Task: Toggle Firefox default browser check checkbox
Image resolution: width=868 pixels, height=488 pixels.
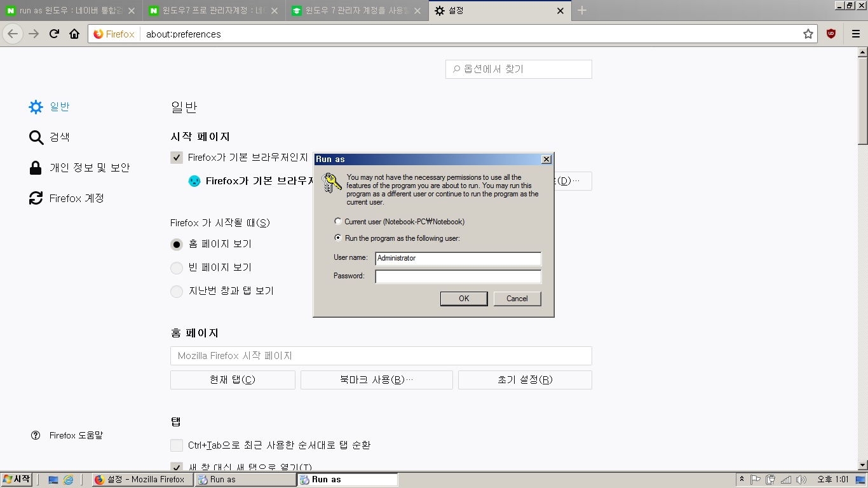Action: [x=177, y=158]
